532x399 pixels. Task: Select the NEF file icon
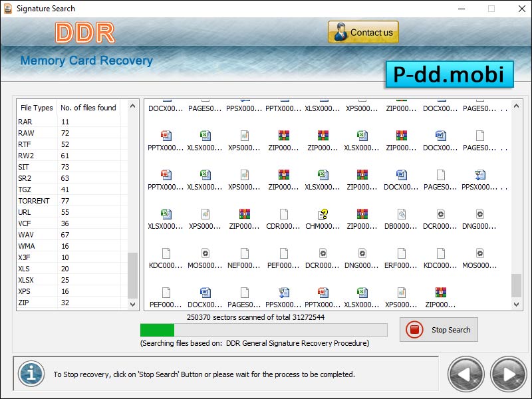[245, 253]
